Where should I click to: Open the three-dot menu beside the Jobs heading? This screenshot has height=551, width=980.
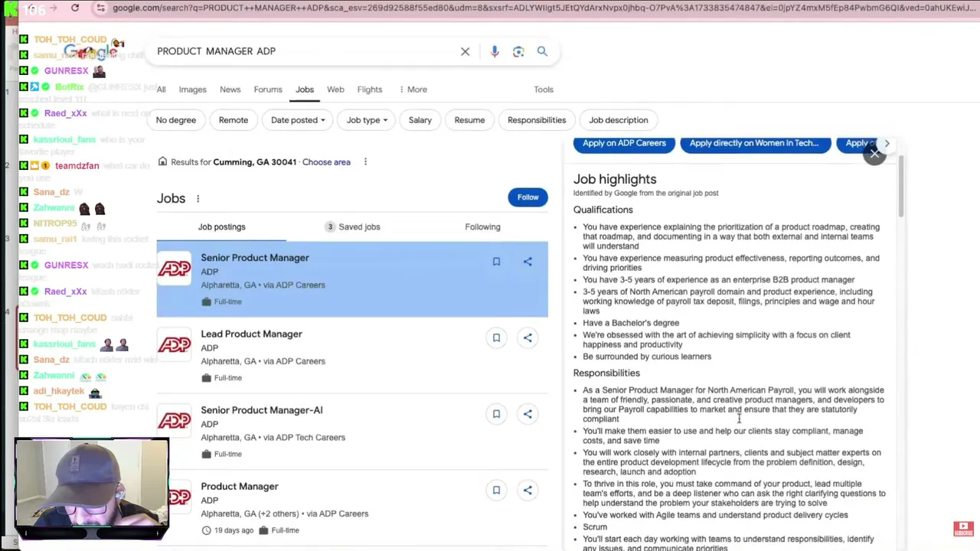[x=198, y=199]
